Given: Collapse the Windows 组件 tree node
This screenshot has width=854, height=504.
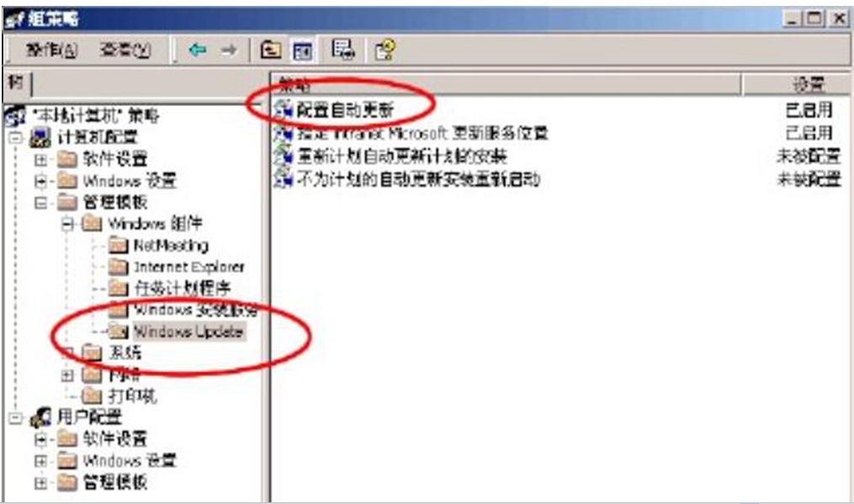Looking at the screenshot, I should (x=67, y=224).
